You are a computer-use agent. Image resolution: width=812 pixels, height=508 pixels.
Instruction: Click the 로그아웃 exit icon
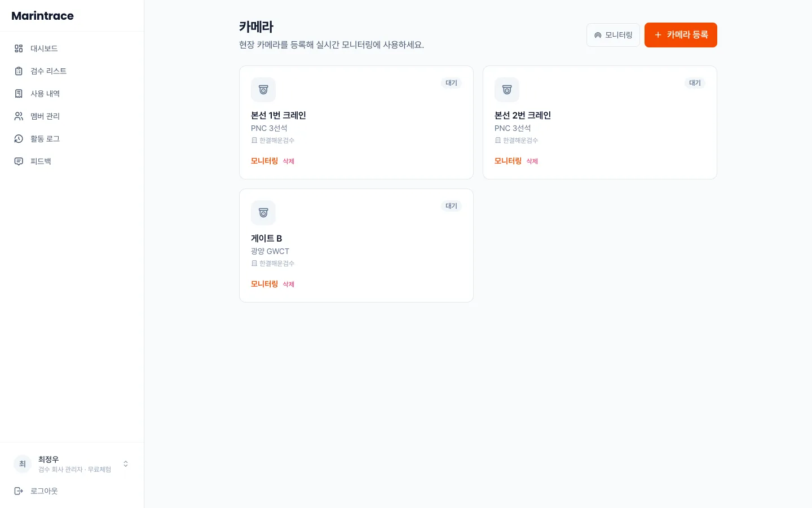[19, 491]
